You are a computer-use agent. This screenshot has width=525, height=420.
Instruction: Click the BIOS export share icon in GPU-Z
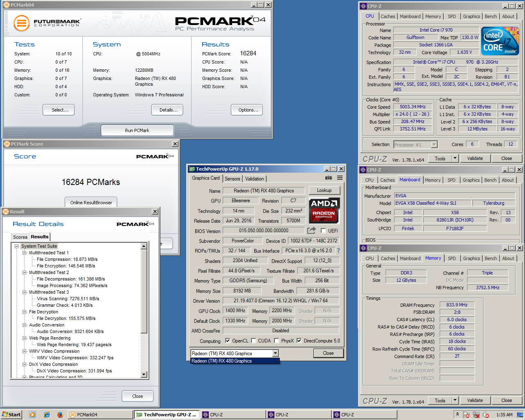(x=312, y=231)
